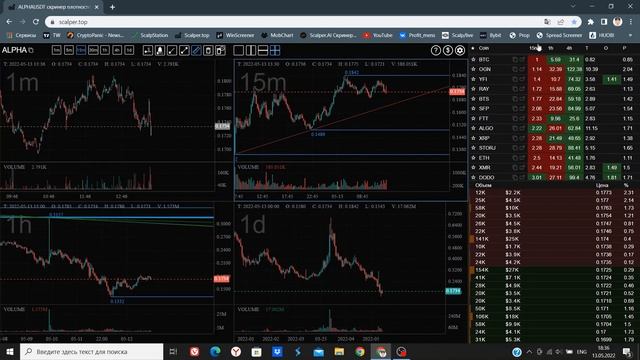This screenshot has height=360, width=640.
Task: Select the ray line drawing tool
Action: [x=172, y=50]
